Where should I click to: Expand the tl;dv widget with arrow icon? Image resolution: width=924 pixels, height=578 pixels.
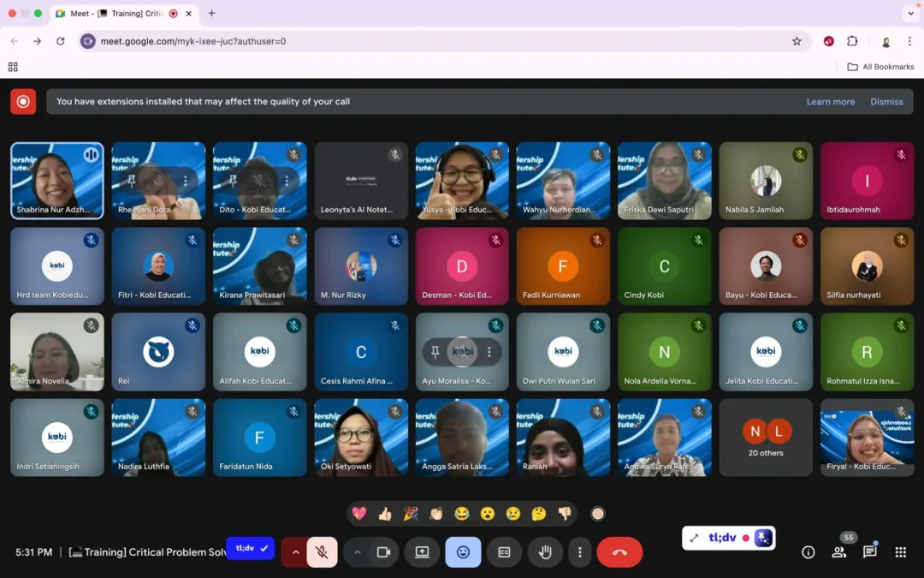click(694, 538)
